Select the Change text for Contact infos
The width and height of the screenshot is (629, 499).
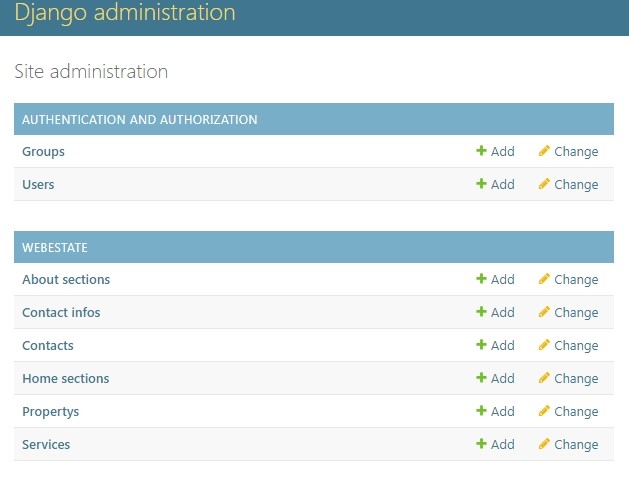pyautogui.click(x=576, y=312)
